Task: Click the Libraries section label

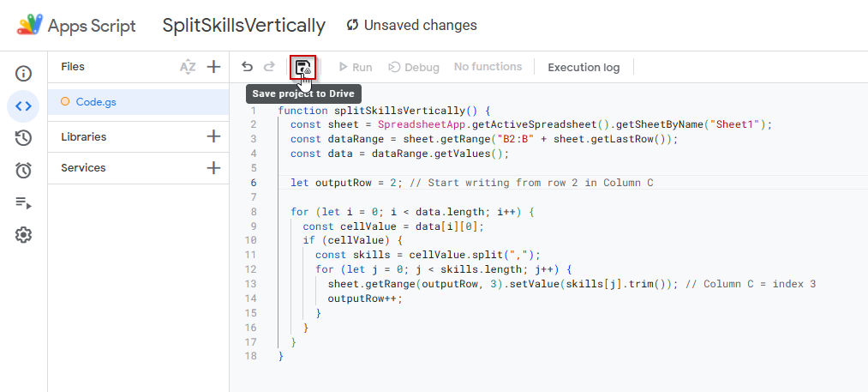Action: point(84,136)
